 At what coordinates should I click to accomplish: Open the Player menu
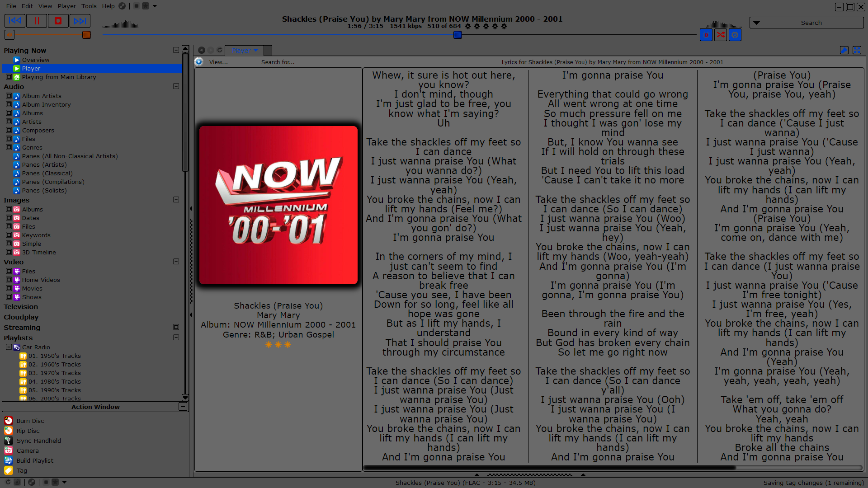[x=67, y=6]
